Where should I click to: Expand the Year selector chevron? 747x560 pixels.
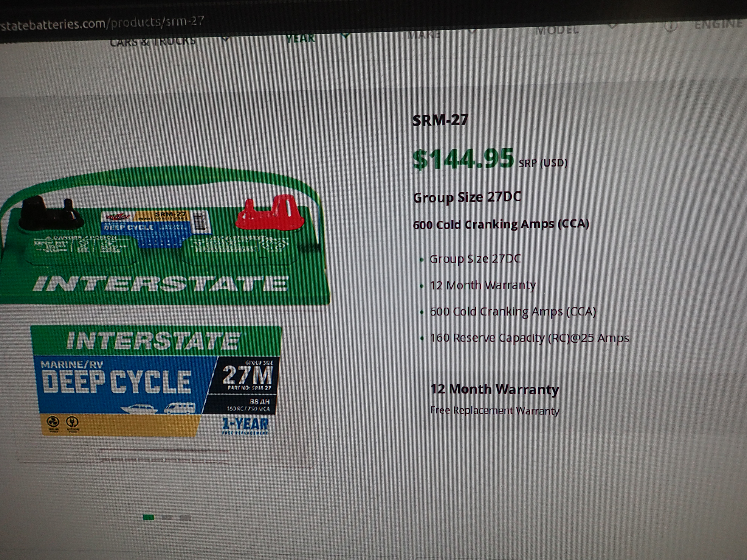(344, 35)
